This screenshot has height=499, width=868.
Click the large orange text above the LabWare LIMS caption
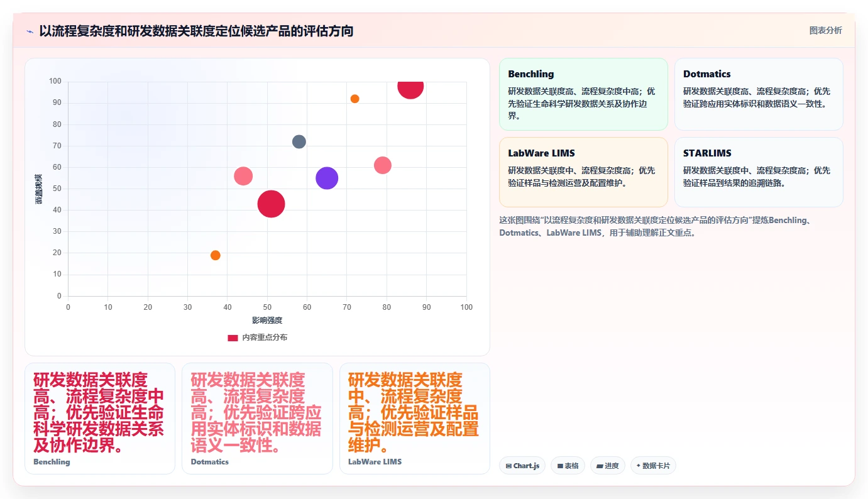pos(413,412)
